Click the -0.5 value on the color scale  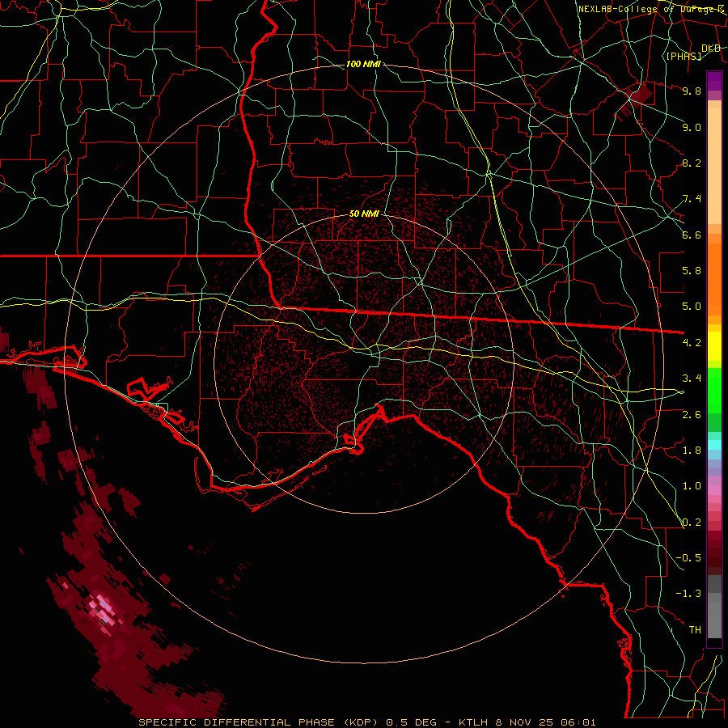coord(688,558)
